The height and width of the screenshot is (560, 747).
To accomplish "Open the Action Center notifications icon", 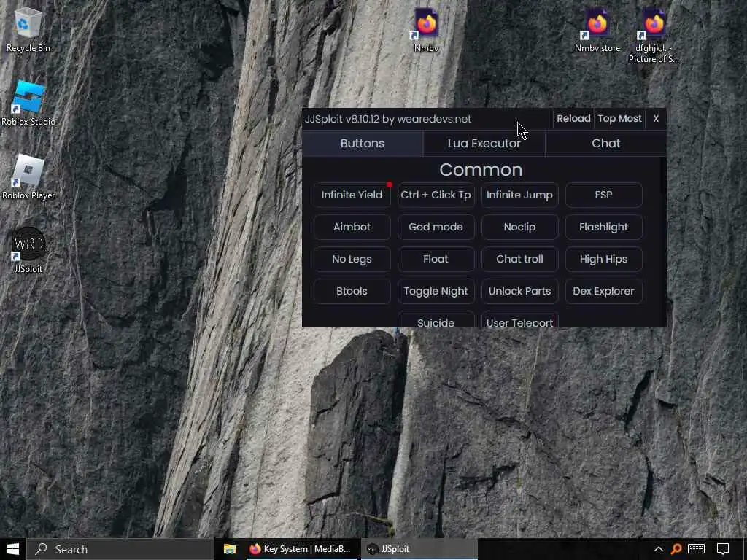I will pos(723,549).
